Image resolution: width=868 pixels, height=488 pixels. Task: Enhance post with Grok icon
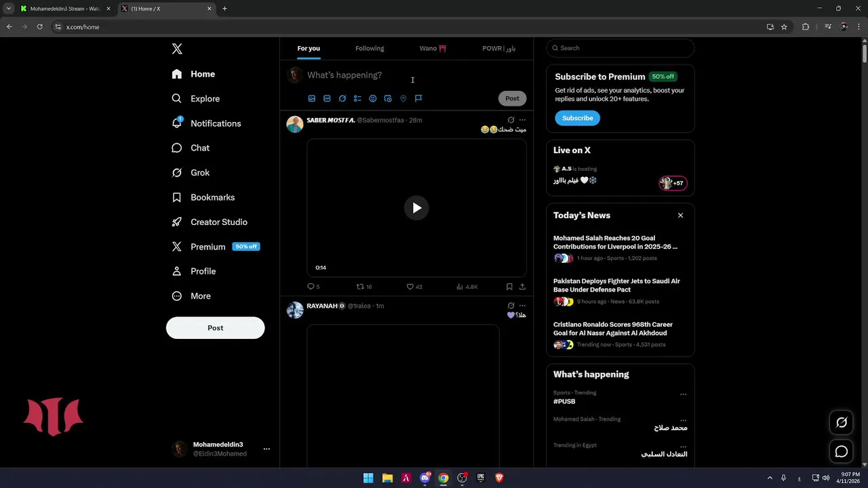click(x=342, y=98)
